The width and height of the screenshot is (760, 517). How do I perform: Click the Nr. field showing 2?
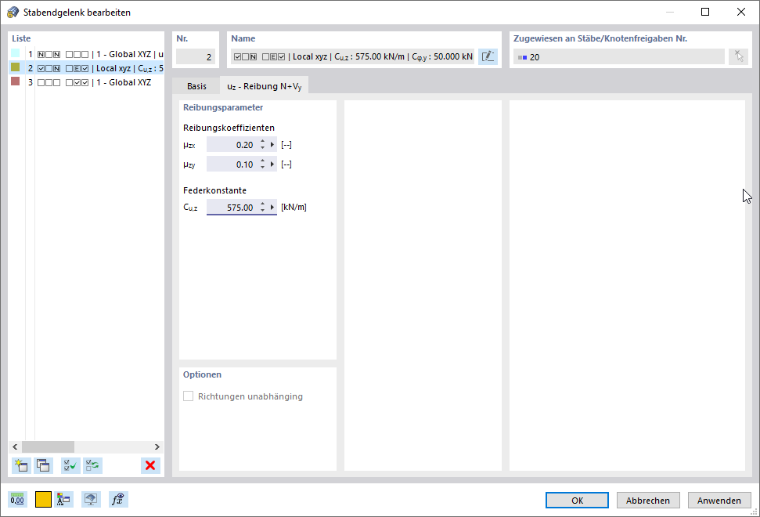[x=195, y=57]
